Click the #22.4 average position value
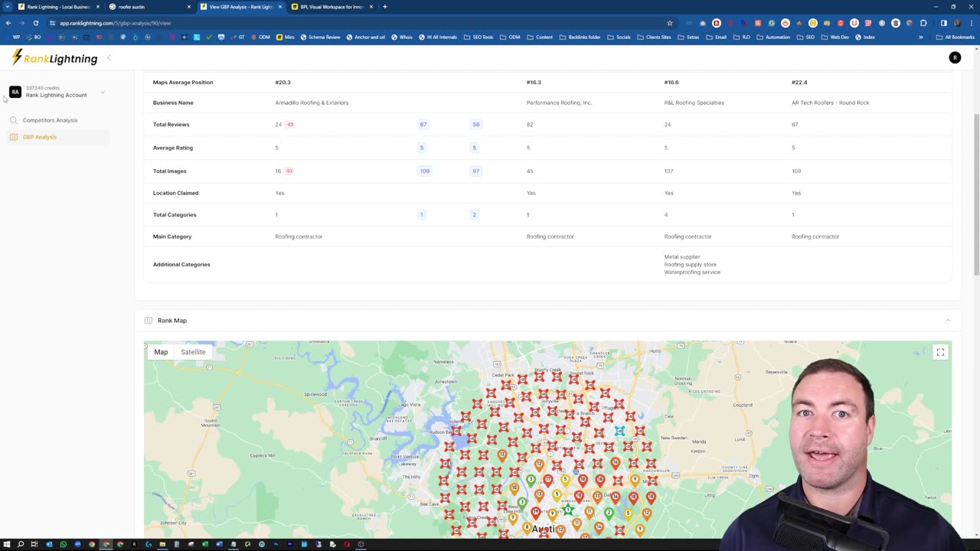This screenshot has height=551, width=980. (x=799, y=83)
